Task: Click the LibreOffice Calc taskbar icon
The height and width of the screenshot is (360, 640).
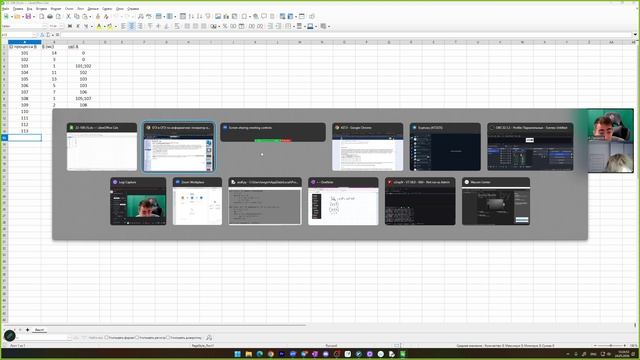Action: 402,354
